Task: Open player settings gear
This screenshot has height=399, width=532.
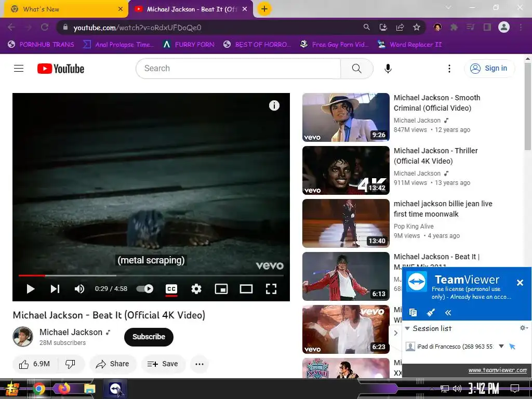Action: [196, 289]
